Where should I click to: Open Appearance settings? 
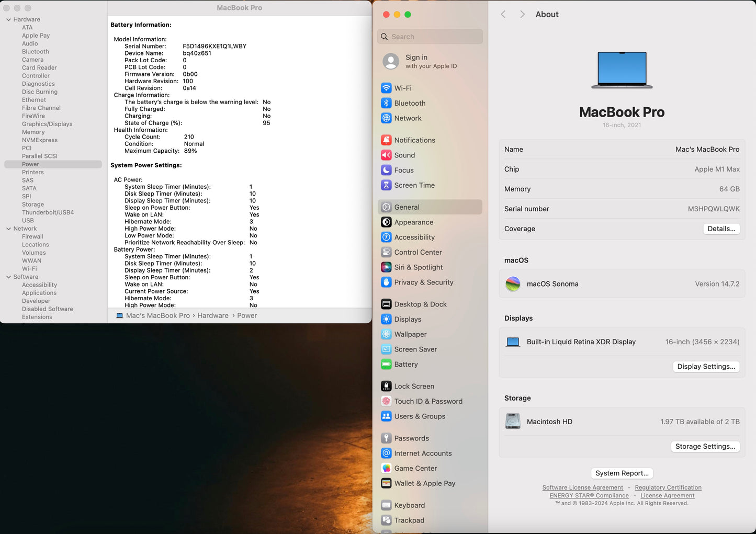coord(414,222)
